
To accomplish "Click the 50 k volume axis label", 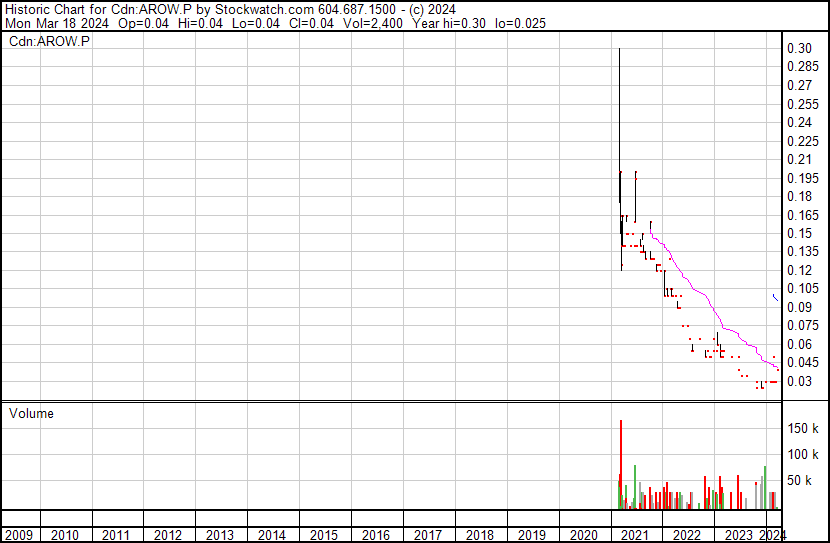I will [803, 481].
